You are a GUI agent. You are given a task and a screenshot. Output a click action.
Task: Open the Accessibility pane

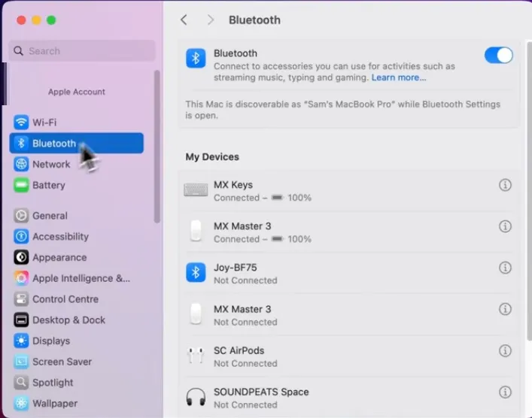(x=76, y=236)
